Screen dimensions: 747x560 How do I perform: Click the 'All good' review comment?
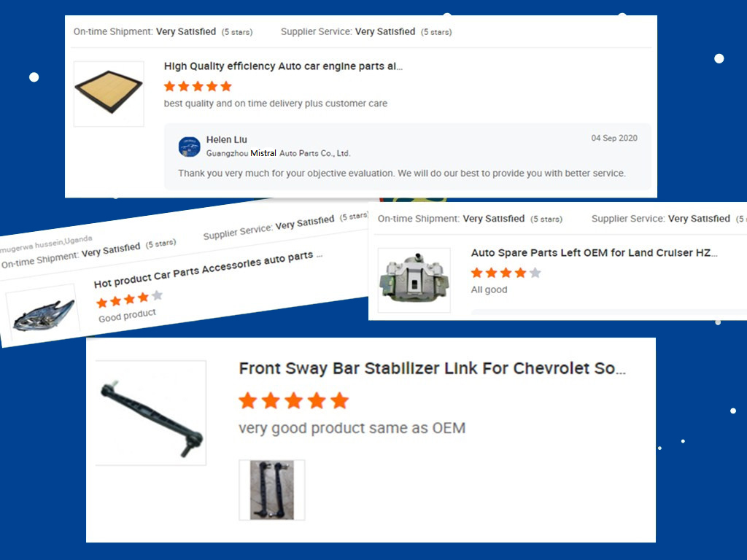(x=489, y=289)
